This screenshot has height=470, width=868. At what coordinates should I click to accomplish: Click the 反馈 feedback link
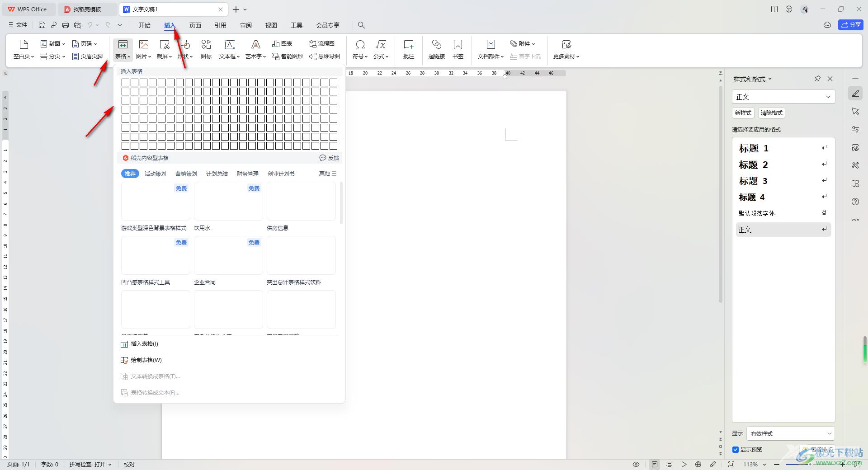330,158
